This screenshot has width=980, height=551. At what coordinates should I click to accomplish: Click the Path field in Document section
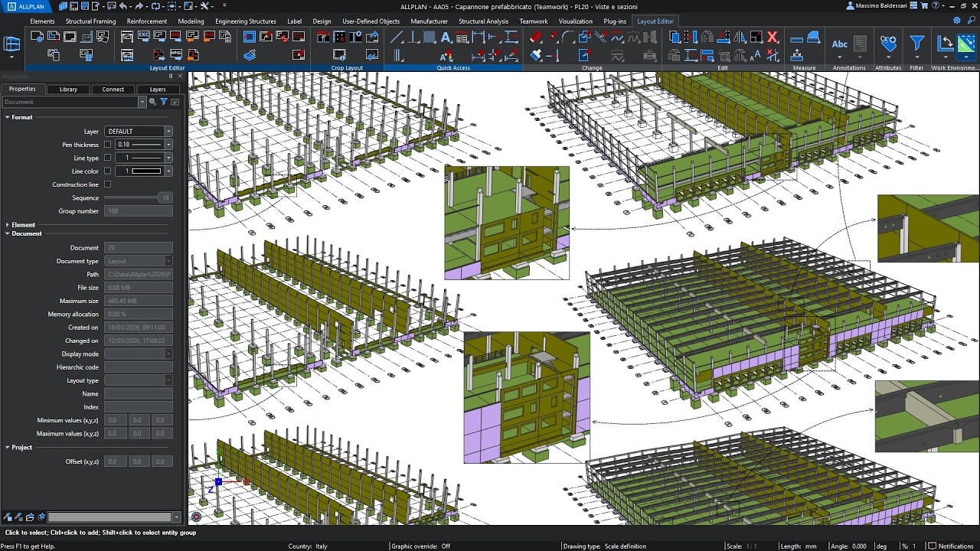click(138, 274)
